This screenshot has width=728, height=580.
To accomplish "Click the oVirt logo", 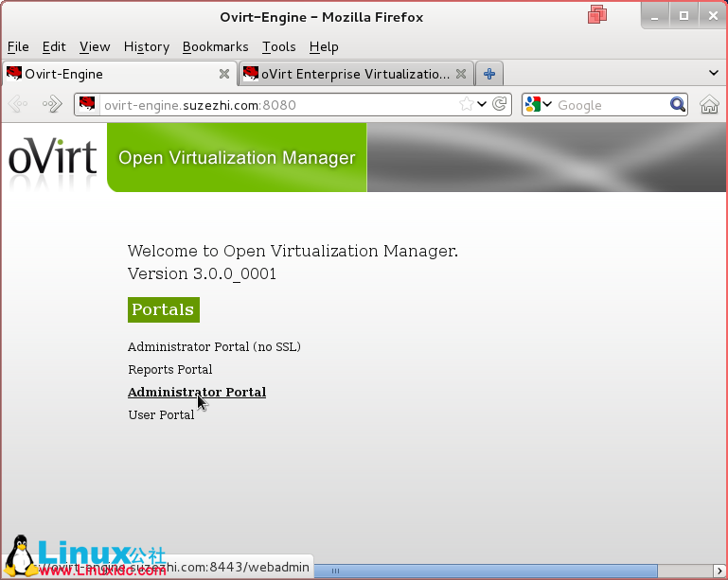I will tap(53, 156).
